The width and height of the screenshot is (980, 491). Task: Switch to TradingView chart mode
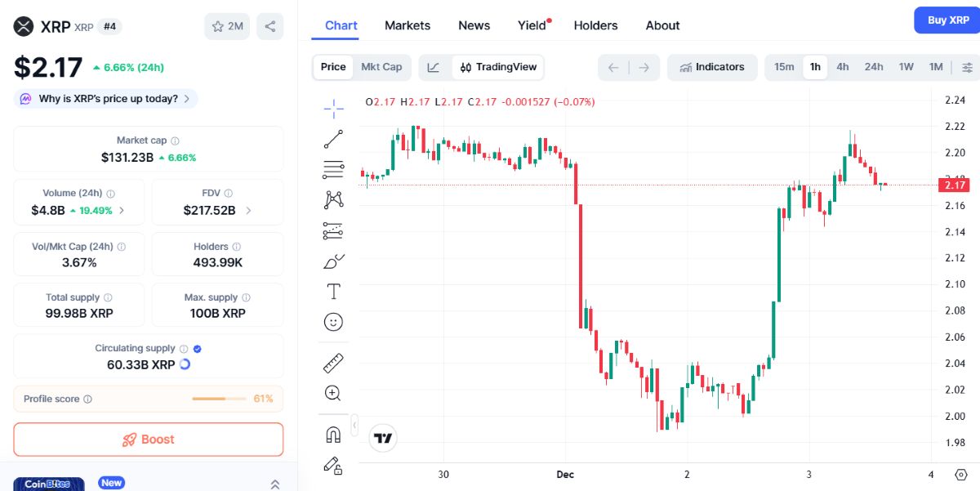498,67
